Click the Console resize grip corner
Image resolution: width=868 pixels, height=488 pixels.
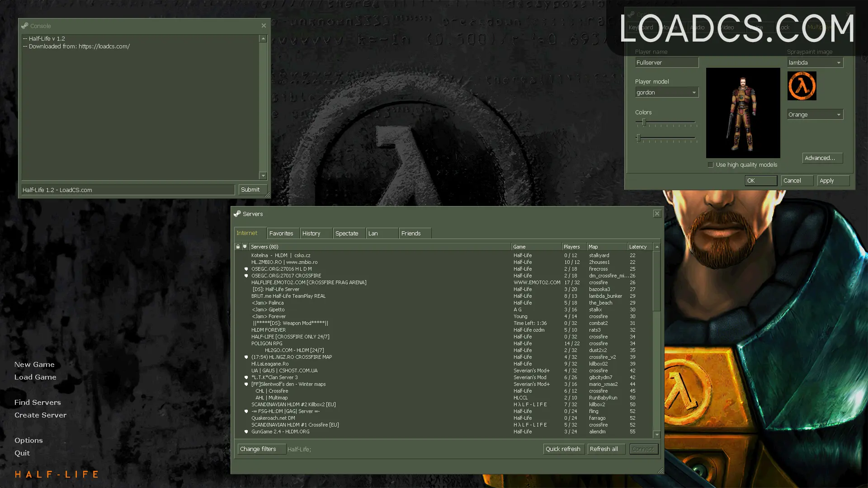click(x=267, y=195)
